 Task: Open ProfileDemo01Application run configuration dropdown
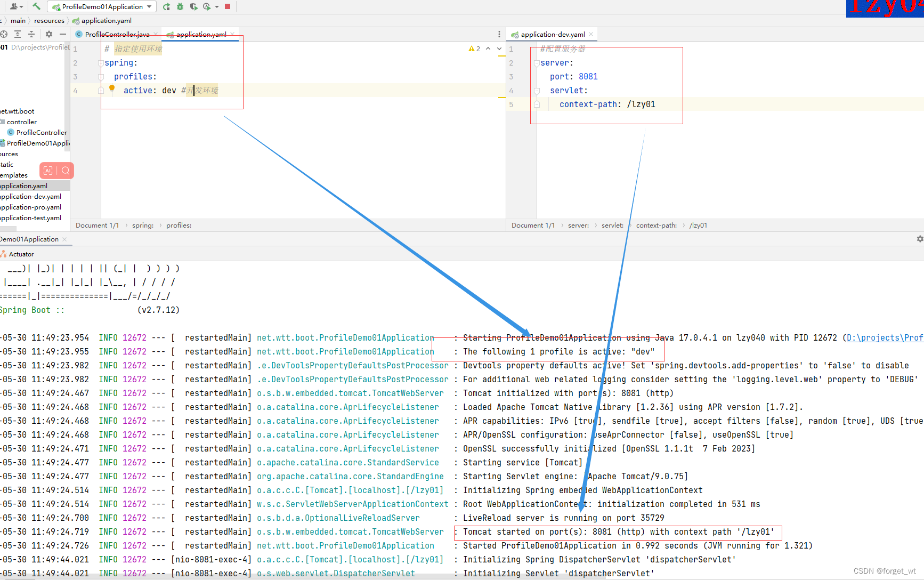(102, 6)
